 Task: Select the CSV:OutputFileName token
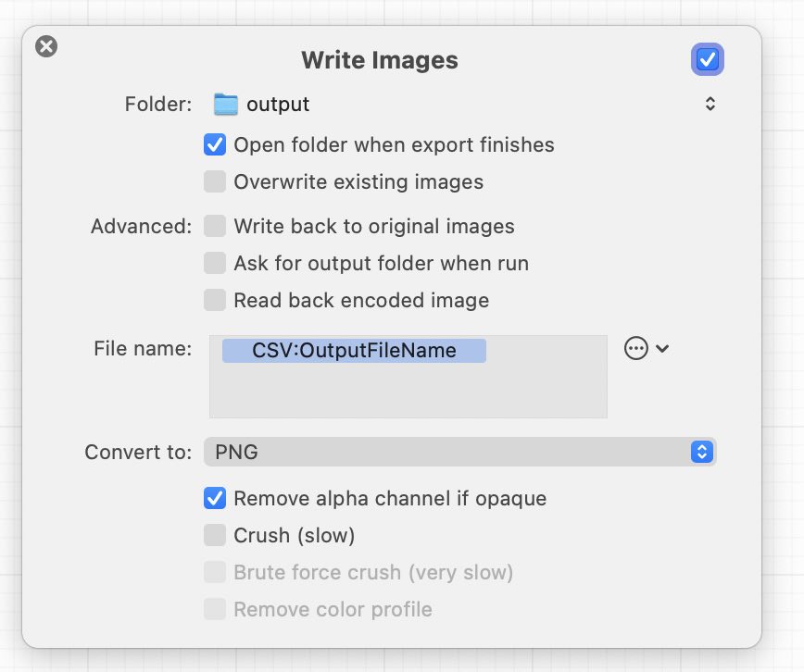click(x=354, y=351)
